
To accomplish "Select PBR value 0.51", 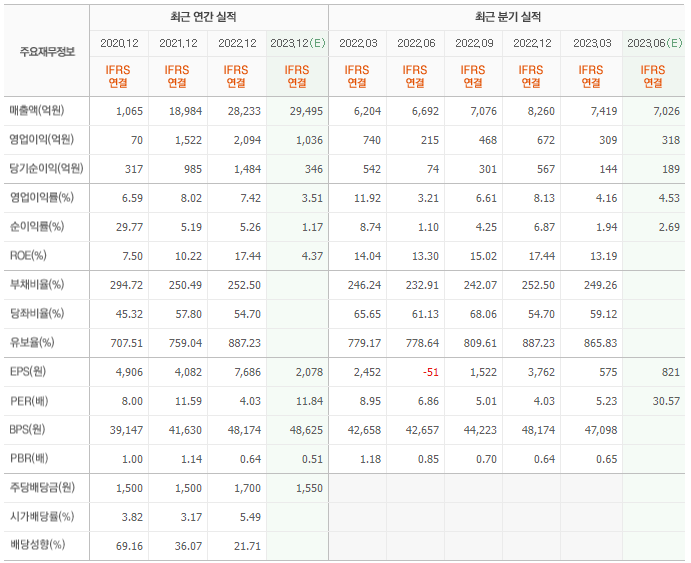I will tap(312, 459).
